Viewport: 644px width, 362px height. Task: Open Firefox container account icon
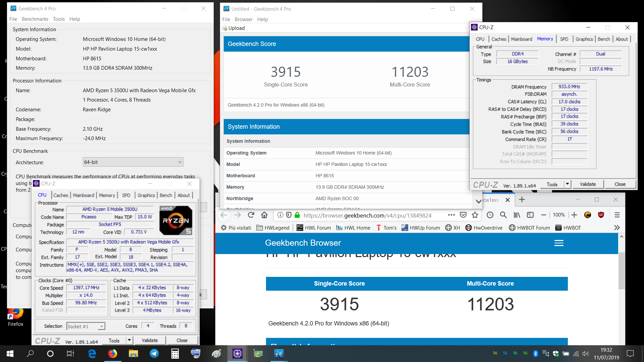[x=588, y=215]
